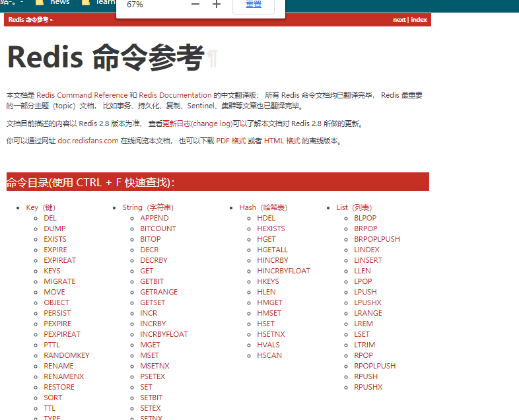Open the SETBIT command link

151,398
